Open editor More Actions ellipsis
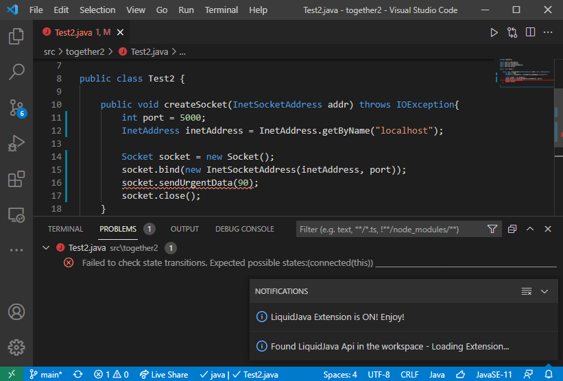Screen dimensions: 563x381 [548, 32]
